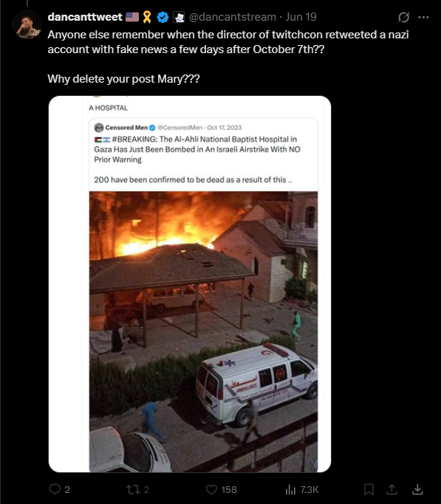This screenshot has width=441, height=504.
Task: View post analytics bar chart icon
Action: 290,489
